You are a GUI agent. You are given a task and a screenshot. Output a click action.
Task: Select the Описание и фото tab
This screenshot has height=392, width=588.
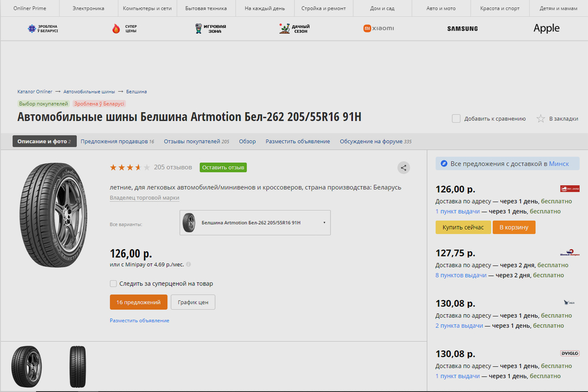[44, 141]
